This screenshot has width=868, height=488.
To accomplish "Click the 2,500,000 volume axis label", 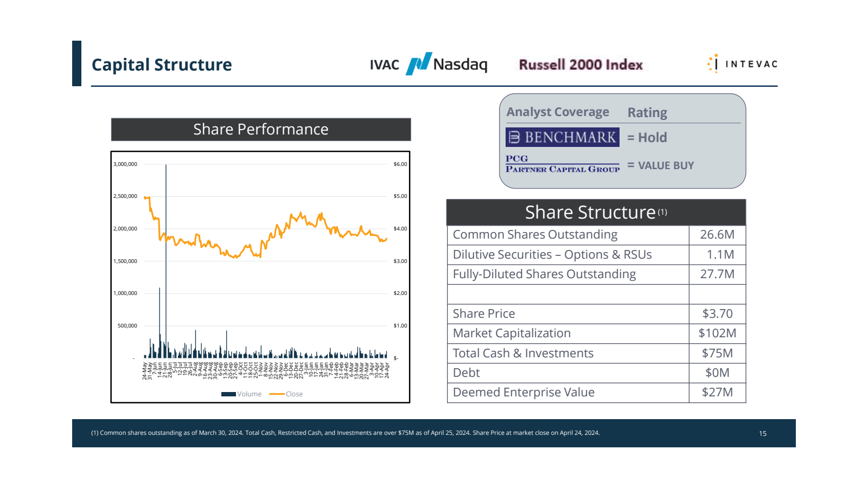I will click(125, 196).
